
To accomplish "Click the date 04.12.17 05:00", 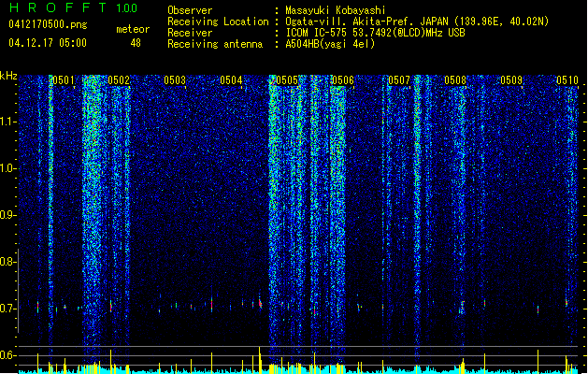I will [x=48, y=42].
